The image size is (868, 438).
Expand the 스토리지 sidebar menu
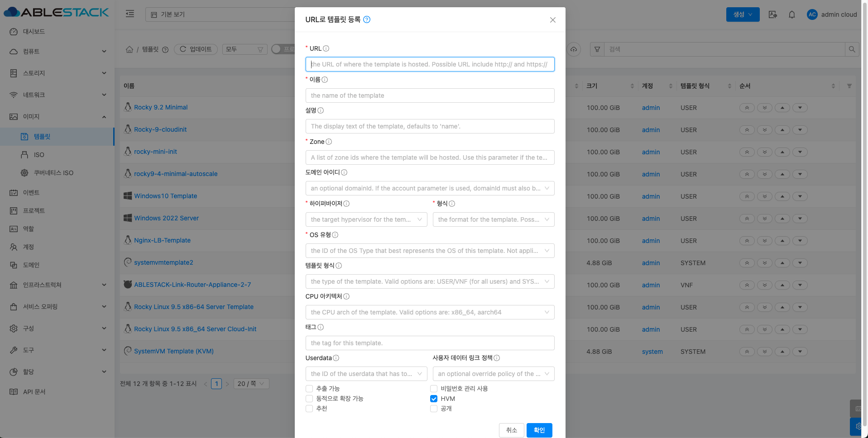[x=57, y=73]
